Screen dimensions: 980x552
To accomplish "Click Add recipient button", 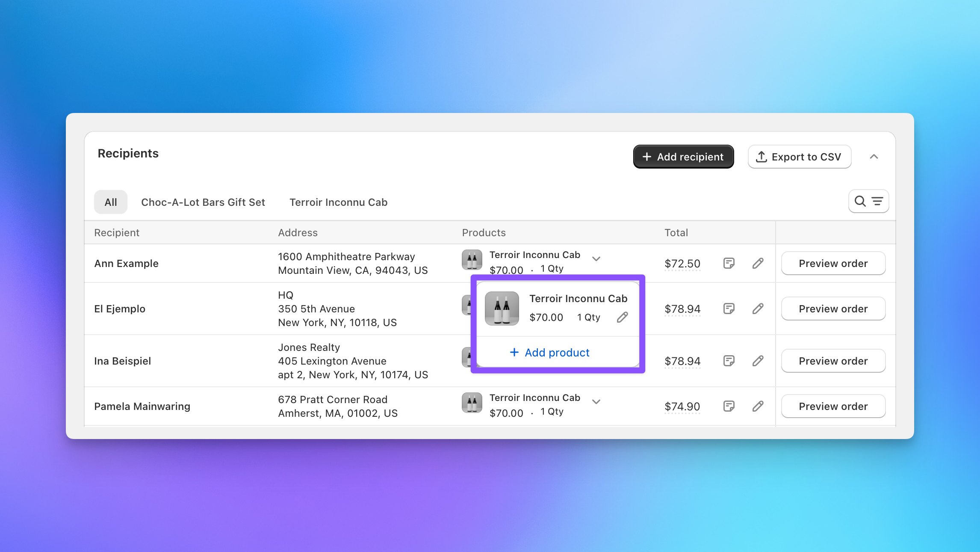I will pos(683,157).
